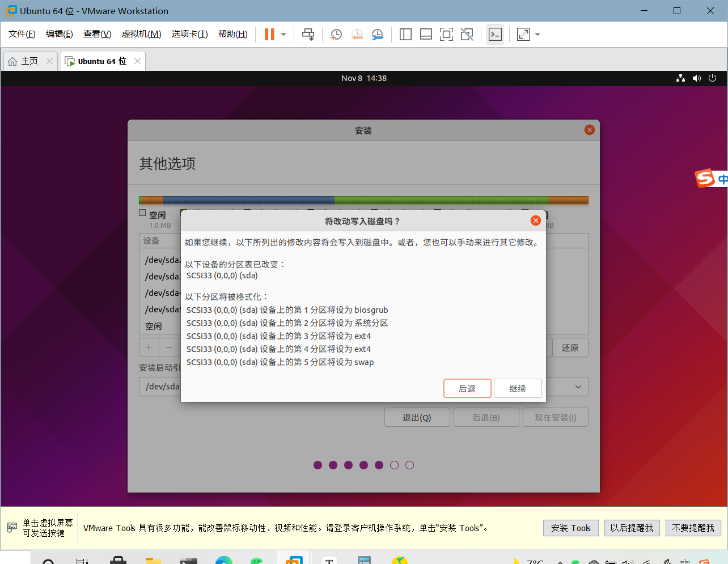Open Ubuntu volume indicator in top bar
728x564 pixels.
[x=696, y=78]
